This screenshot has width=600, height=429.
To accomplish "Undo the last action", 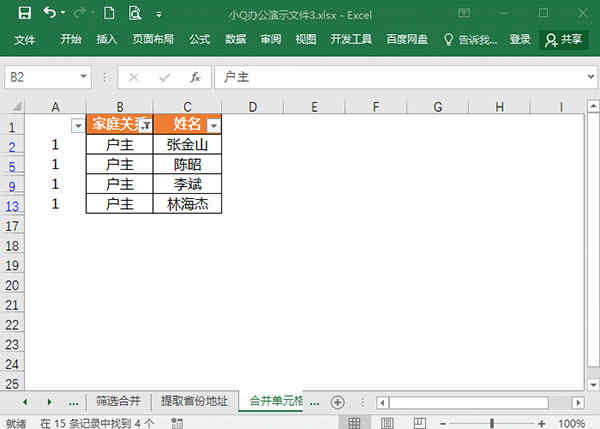I will click(50, 13).
